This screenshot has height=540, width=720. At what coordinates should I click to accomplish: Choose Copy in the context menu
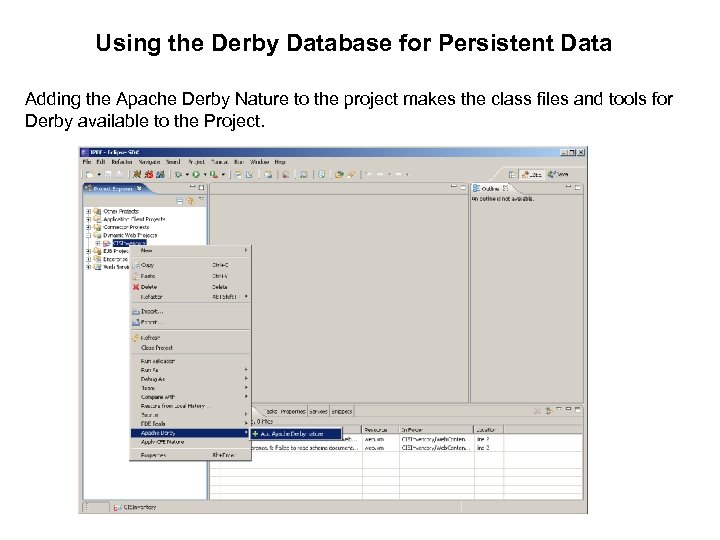point(191,265)
